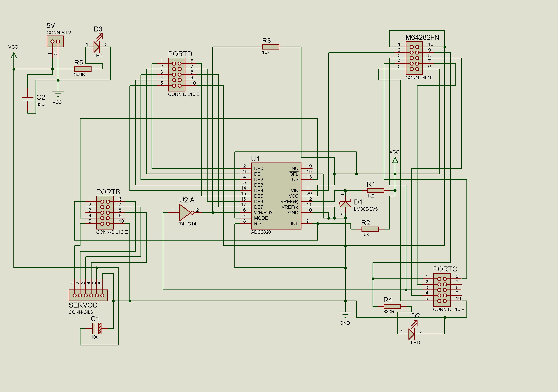Click capacitor C1 10u symbol
Viewport: 558px width, 392px height.
click(x=97, y=328)
